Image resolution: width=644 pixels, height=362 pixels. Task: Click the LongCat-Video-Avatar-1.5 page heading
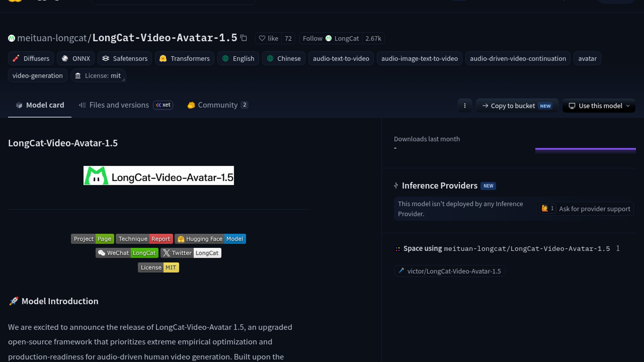pos(63,143)
